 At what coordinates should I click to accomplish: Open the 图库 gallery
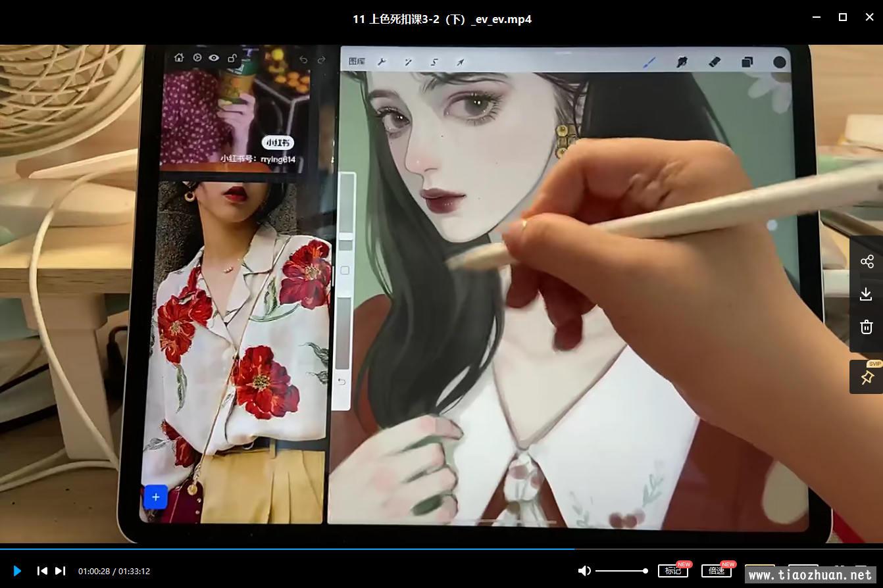pyautogui.click(x=357, y=61)
